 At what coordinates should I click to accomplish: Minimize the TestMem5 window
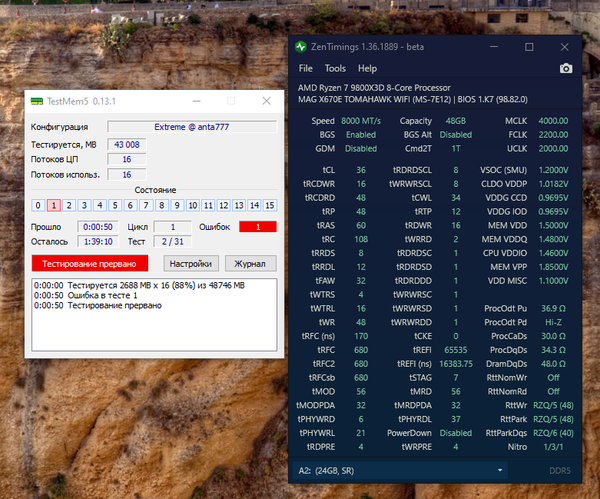point(197,101)
